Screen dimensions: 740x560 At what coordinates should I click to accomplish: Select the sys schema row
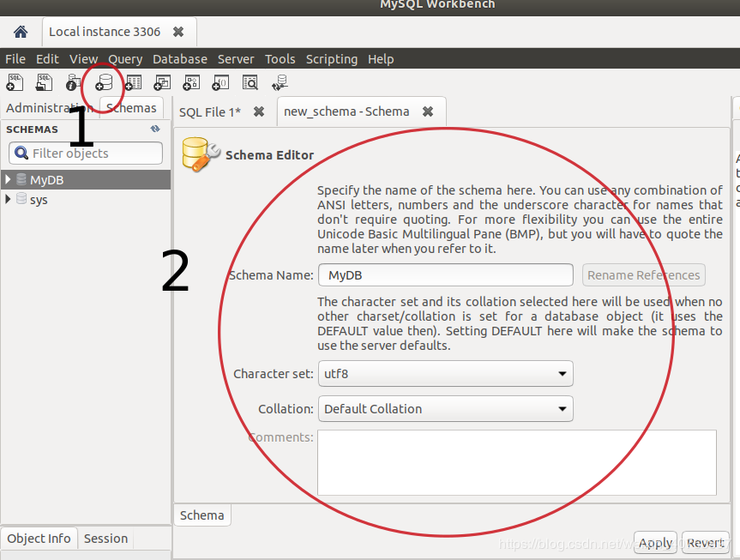[x=86, y=199]
